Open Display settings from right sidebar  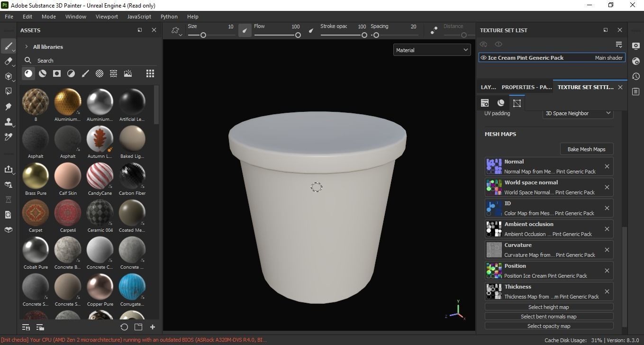636,46
